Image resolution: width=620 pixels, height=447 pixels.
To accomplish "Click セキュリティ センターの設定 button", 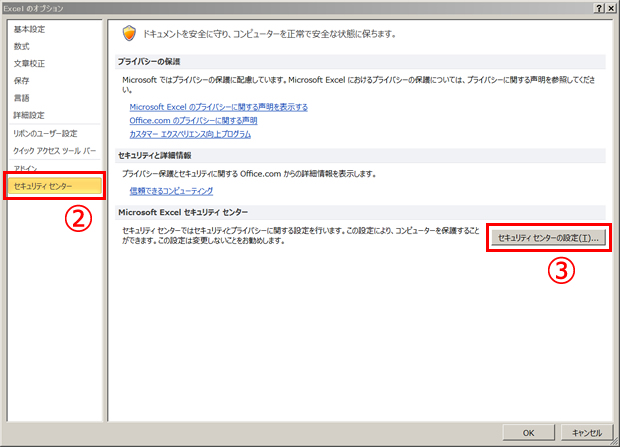I will point(548,238).
